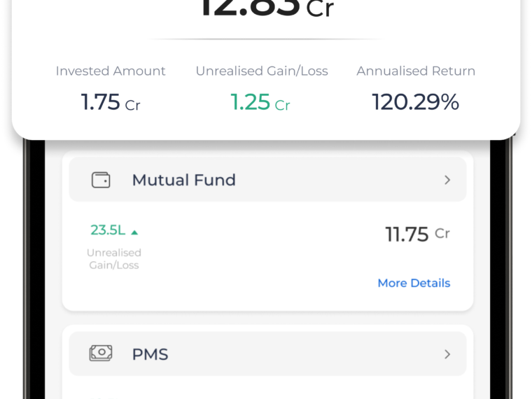Click the Invested Amount label
Screen dimensions: 532x399
pyautogui.click(x=111, y=71)
